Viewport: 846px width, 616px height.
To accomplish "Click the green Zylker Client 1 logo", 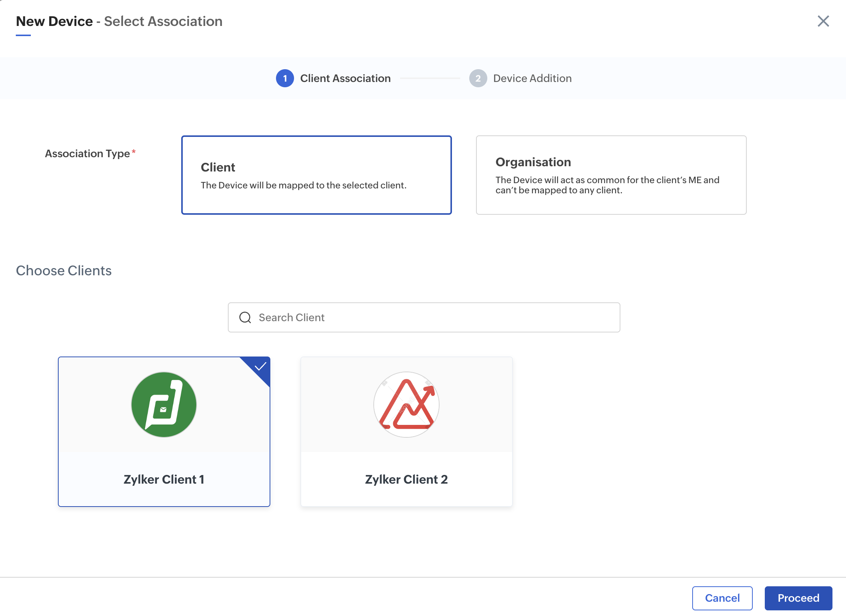I will tap(164, 404).
